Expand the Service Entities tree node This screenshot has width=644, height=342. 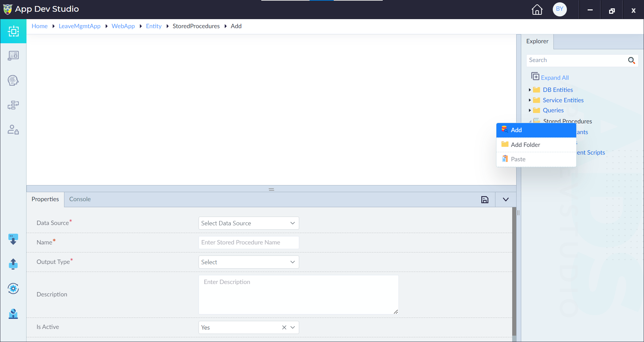pyautogui.click(x=530, y=100)
